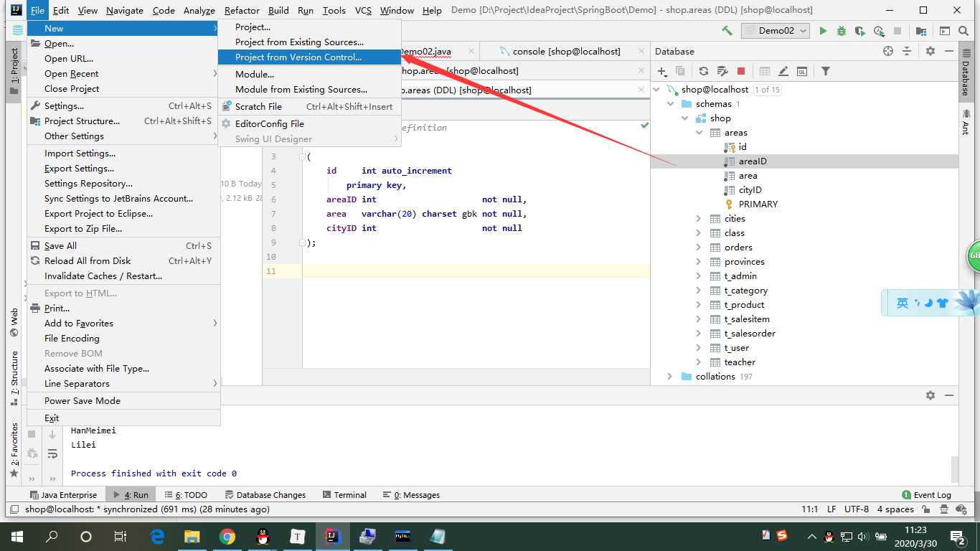Open the Demo02 run configuration dropdown
980x551 pixels.
(775, 31)
